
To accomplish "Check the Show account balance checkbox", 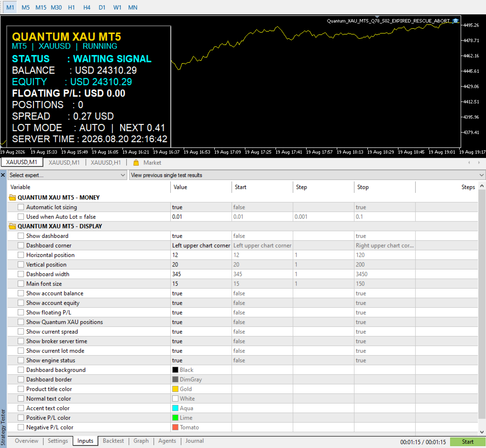I will 21,293.
